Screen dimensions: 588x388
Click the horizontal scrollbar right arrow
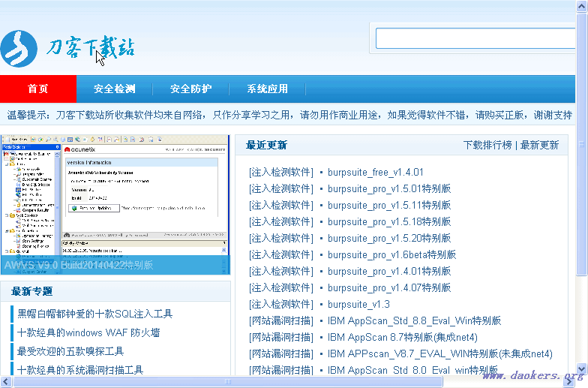[x=568, y=381]
